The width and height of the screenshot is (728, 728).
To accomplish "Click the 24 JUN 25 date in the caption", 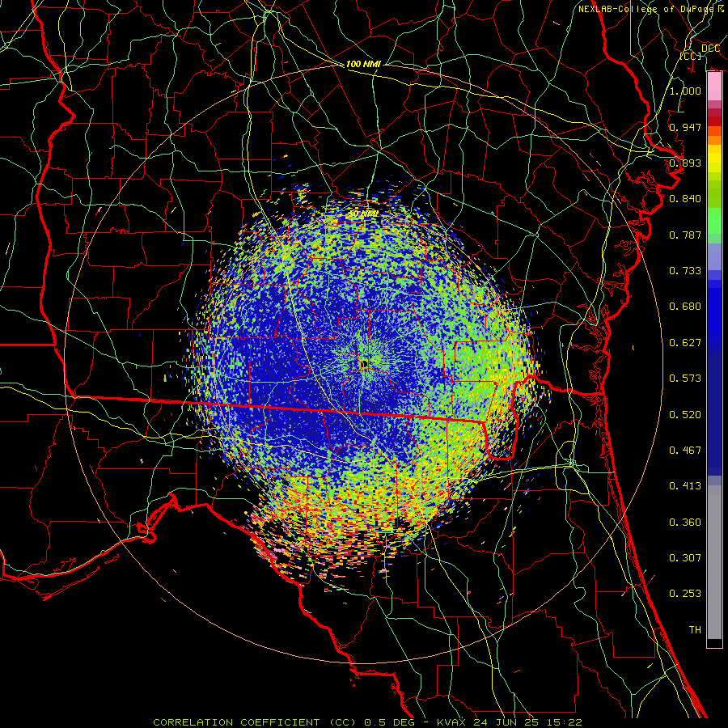I will pos(506,722).
